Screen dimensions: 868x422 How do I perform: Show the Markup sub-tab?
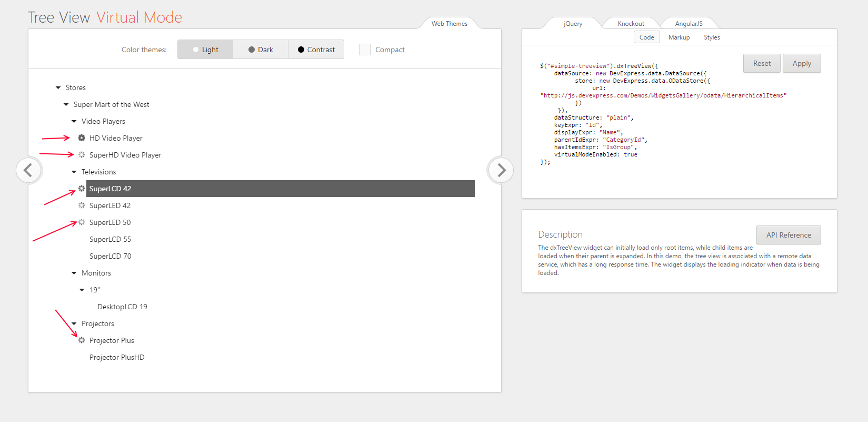[679, 37]
